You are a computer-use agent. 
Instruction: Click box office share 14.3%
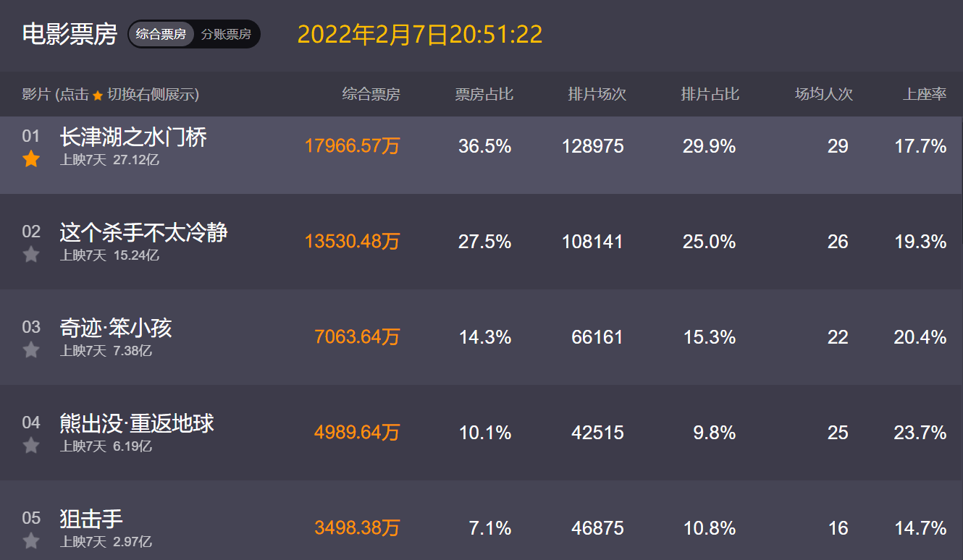pyautogui.click(x=485, y=337)
